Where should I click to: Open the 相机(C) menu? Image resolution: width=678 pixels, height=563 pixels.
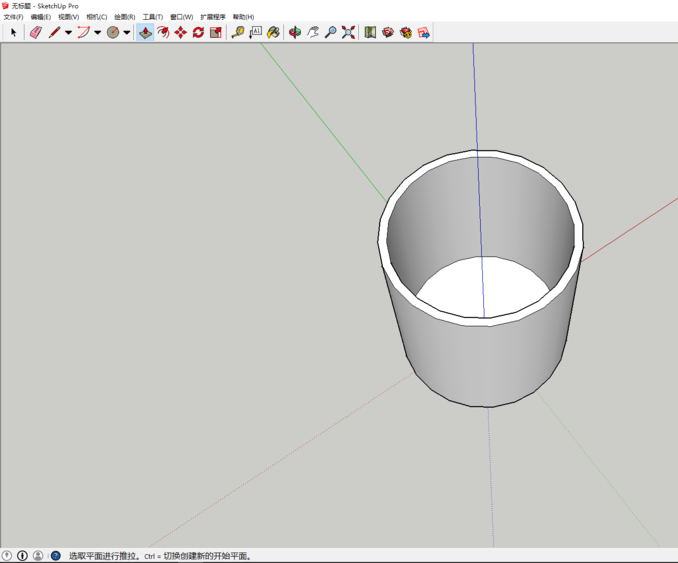97,17
